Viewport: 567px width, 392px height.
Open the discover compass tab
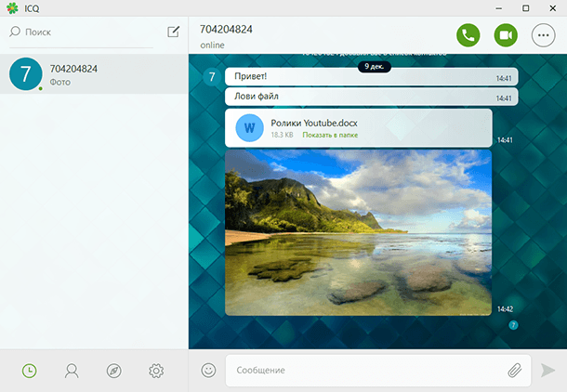point(113,371)
